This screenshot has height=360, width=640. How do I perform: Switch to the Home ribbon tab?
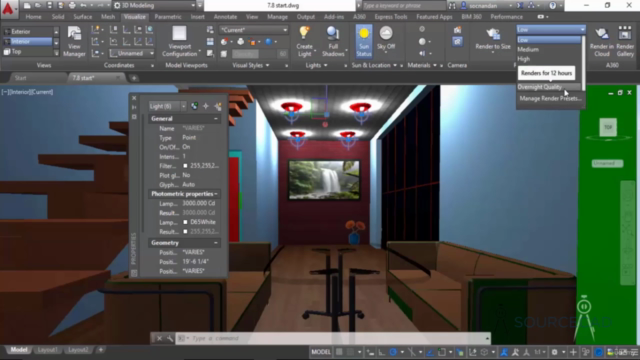pos(33,17)
